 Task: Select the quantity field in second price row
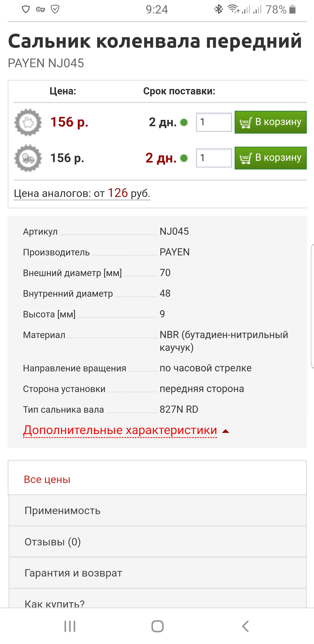point(214,158)
